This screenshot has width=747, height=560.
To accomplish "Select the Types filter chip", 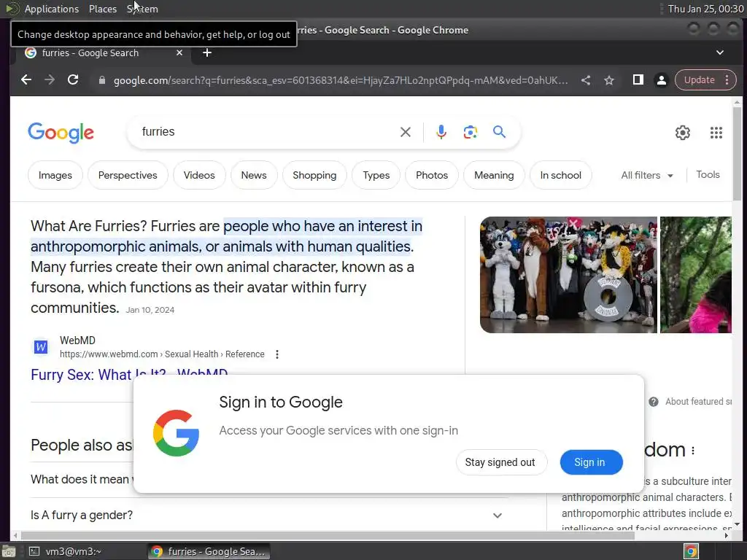I will click(x=376, y=175).
